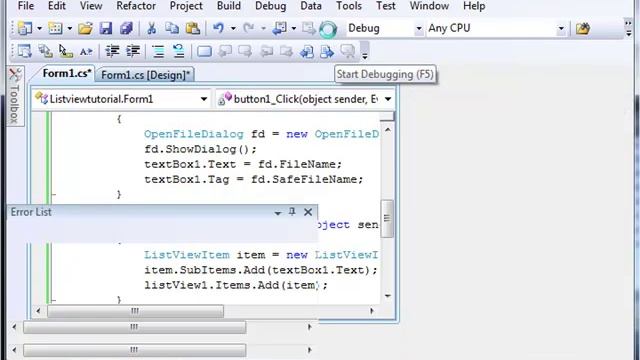Toggle the Error List auto-hide pin
The height and width of the screenshot is (360, 640).
pos(292,211)
